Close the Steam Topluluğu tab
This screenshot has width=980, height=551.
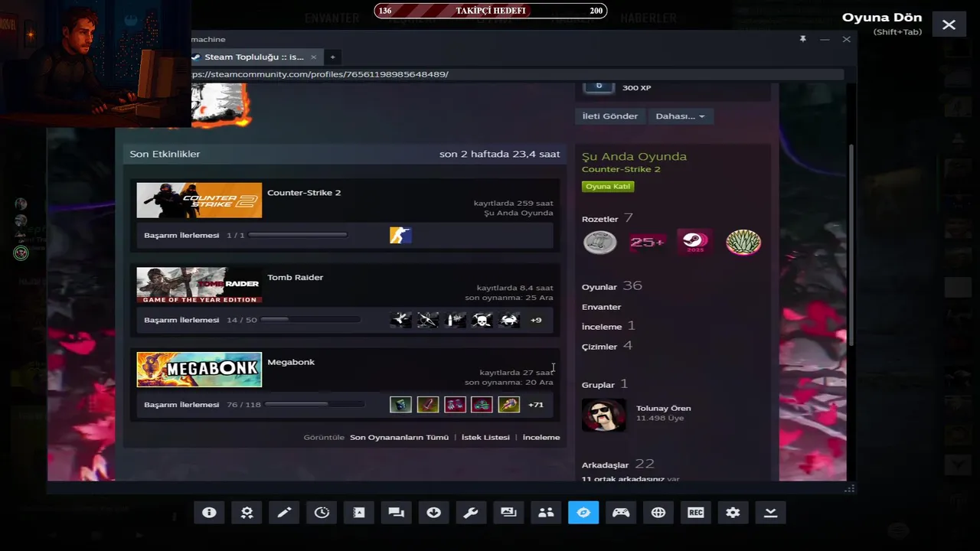coord(313,57)
